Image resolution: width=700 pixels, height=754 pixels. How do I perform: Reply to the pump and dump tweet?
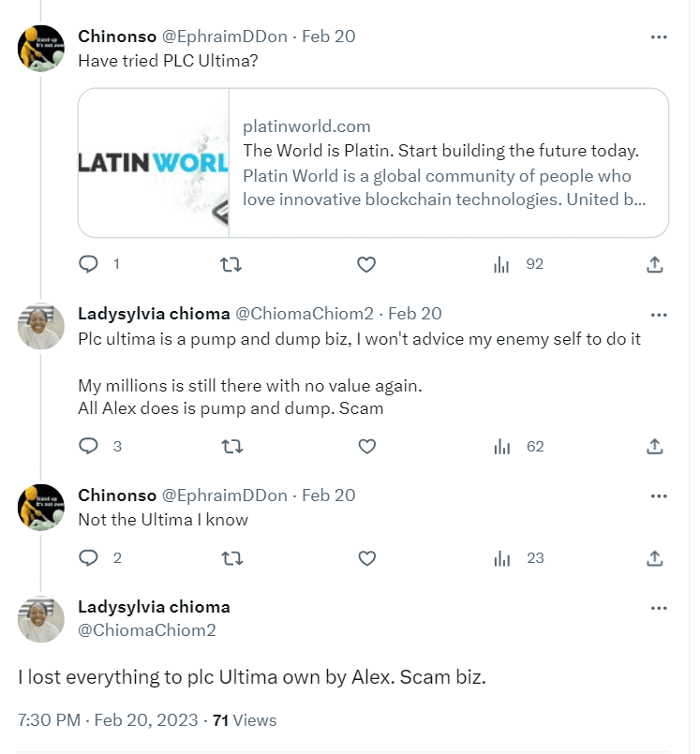89,447
